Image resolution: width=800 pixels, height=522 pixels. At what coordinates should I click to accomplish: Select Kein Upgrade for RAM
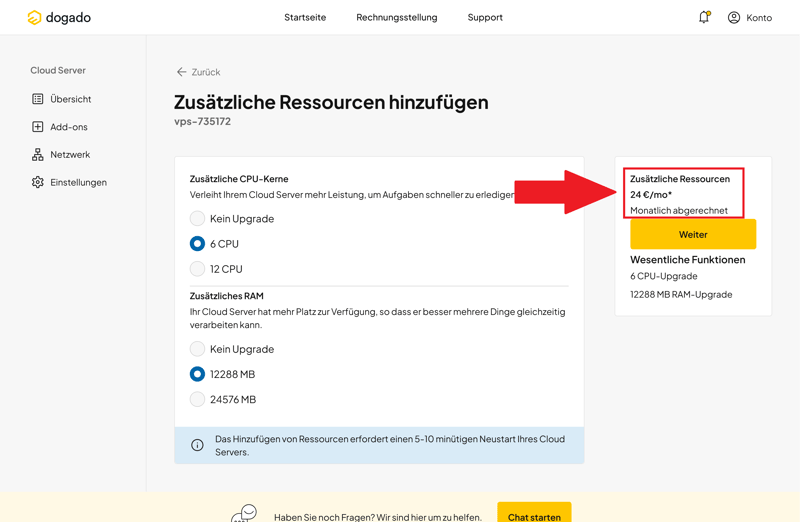pos(197,349)
